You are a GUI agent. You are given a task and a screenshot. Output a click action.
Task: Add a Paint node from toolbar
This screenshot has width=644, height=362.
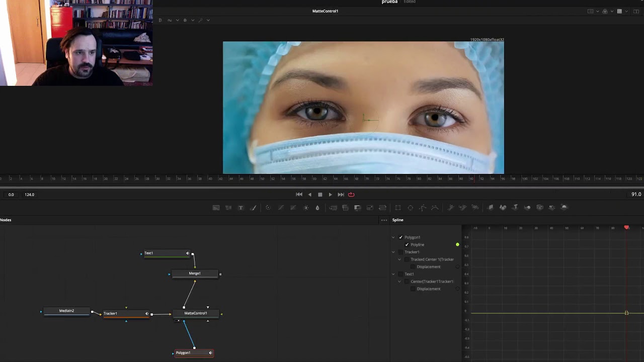(253, 208)
